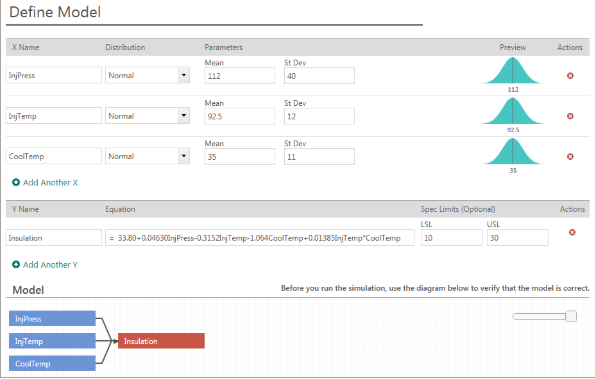Click the Model section heading

pyautogui.click(x=28, y=290)
